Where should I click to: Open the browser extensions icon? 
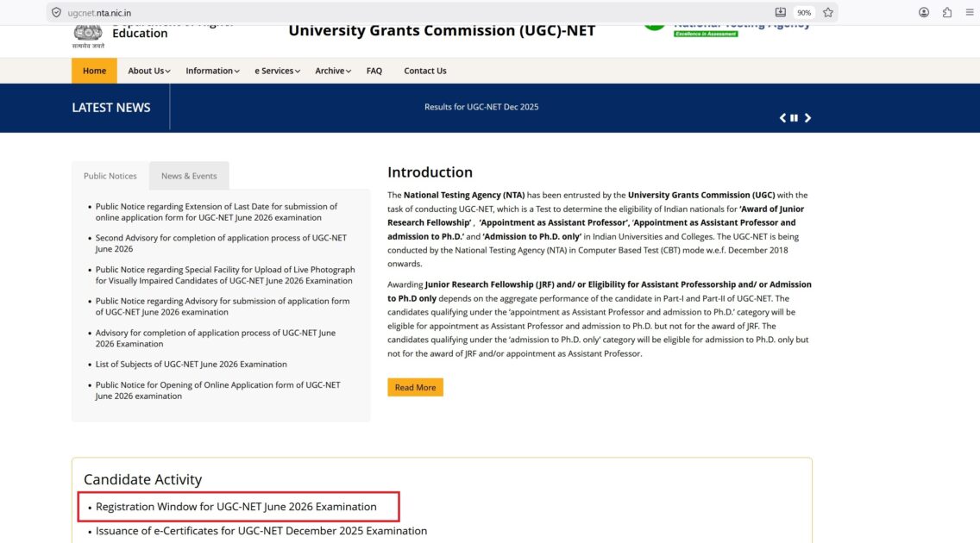947,12
